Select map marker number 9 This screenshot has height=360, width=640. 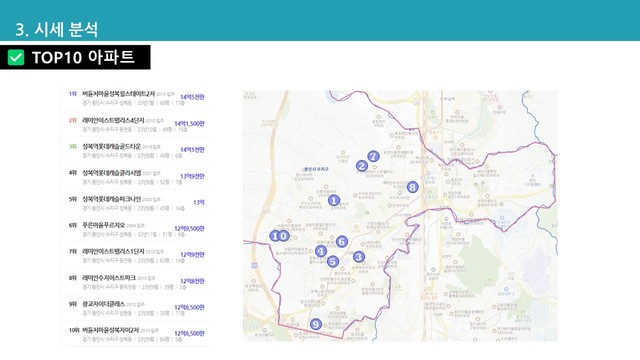(x=316, y=324)
